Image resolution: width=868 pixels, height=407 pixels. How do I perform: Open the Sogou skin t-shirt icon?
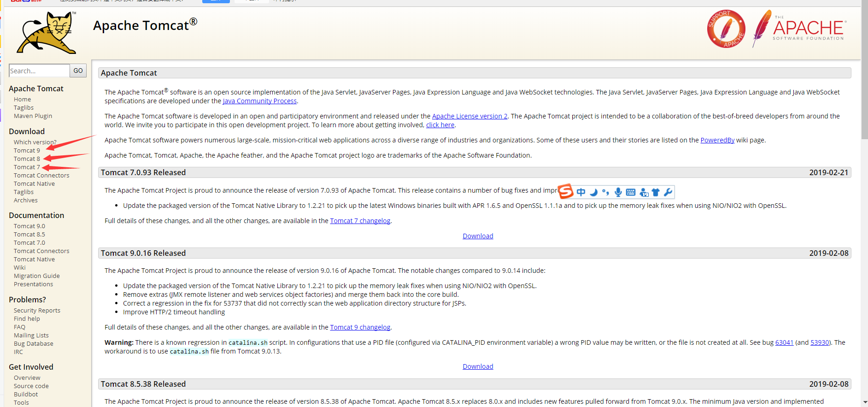(x=656, y=192)
